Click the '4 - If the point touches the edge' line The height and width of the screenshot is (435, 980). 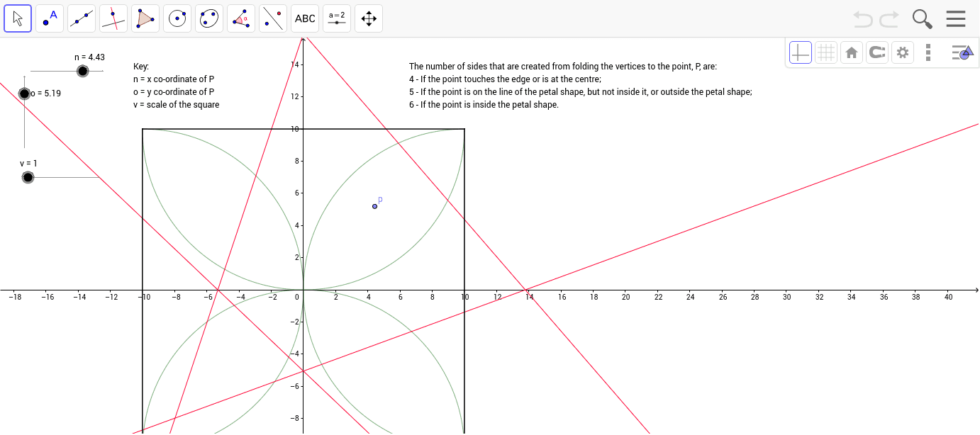(x=505, y=79)
